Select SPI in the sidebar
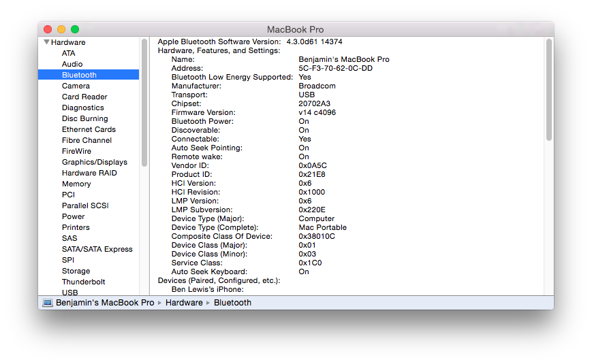 coord(68,261)
